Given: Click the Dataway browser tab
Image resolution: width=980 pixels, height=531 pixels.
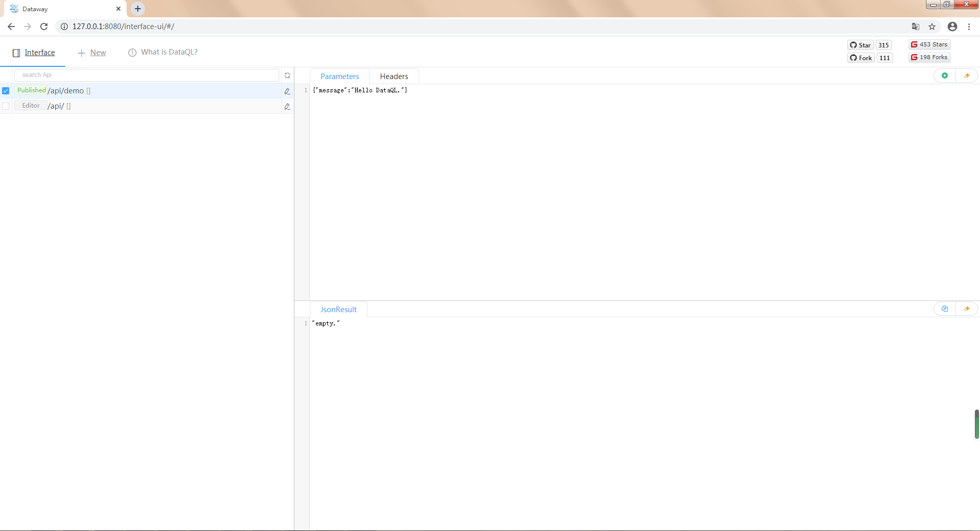Looking at the screenshot, I should pyautogui.click(x=65, y=9).
